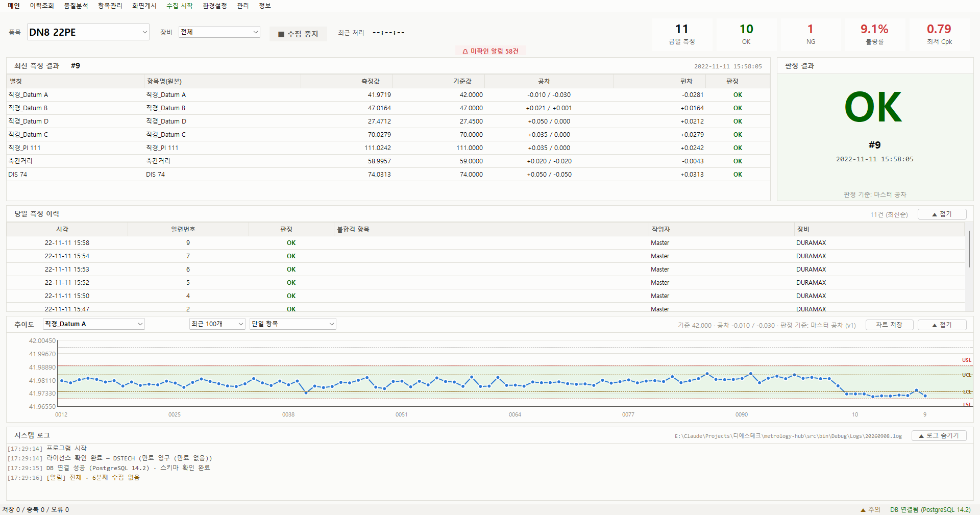Click measured value 41.9719
The image size is (980, 515).
point(379,95)
